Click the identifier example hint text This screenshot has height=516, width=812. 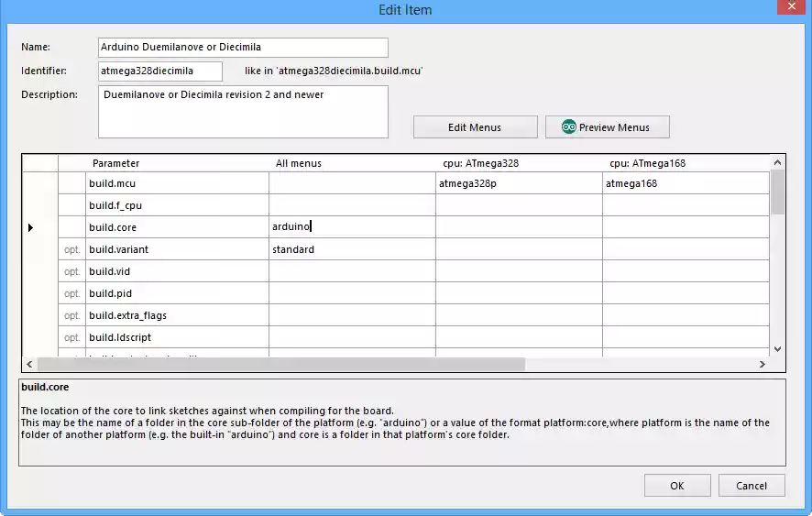334,71
